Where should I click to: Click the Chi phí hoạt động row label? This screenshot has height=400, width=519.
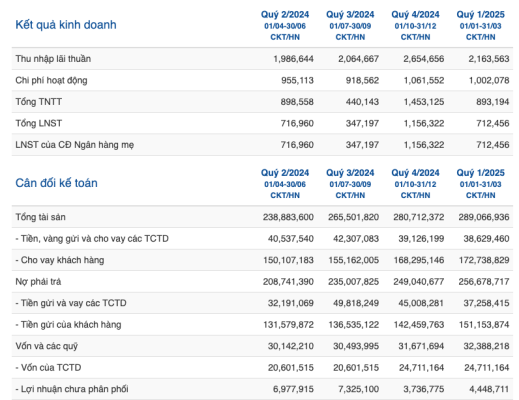(x=51, y=80)
